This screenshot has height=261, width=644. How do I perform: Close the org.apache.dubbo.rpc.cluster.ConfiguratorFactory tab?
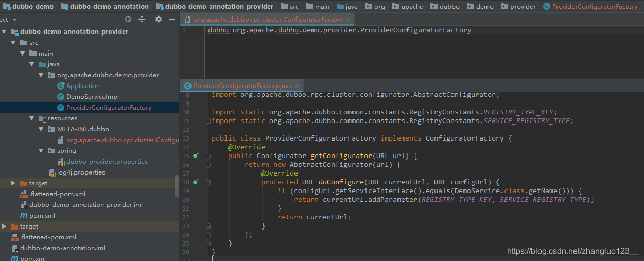[349, 20]
